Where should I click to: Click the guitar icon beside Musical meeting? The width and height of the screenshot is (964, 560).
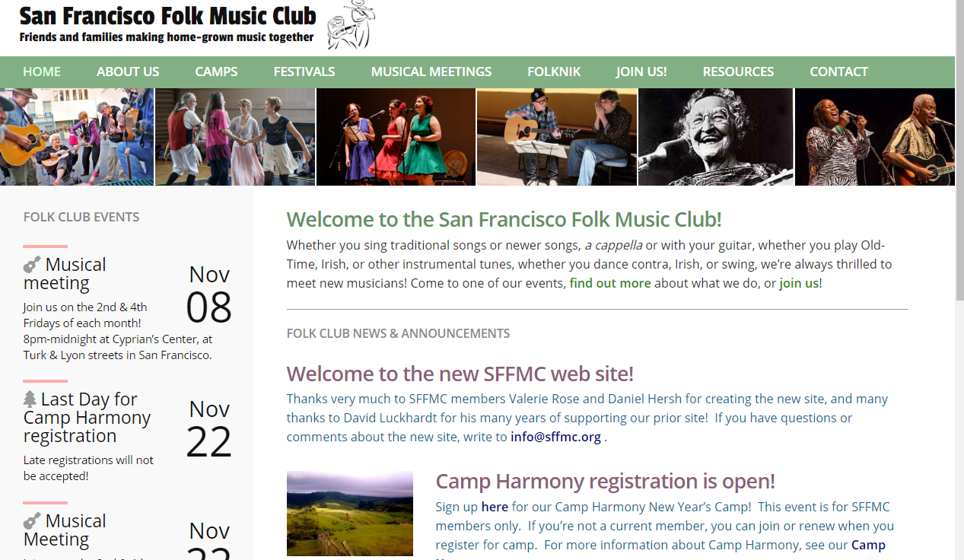click(32, 265)
